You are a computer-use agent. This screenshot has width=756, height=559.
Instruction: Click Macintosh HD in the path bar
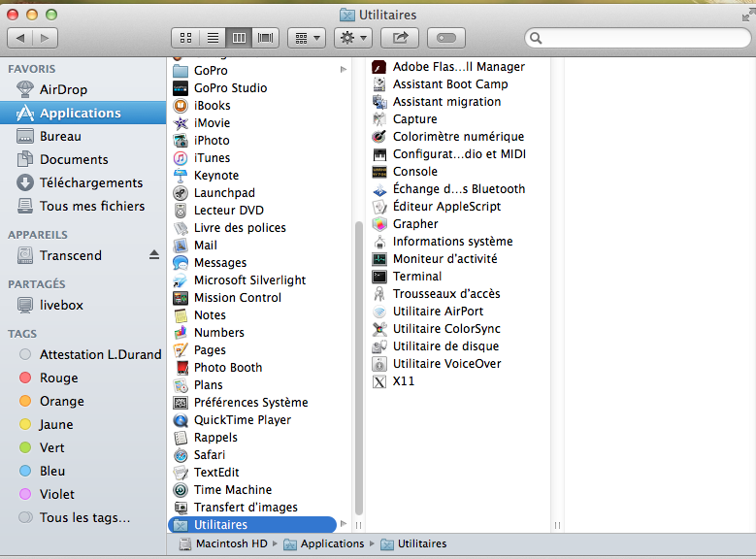coord(230,543)
